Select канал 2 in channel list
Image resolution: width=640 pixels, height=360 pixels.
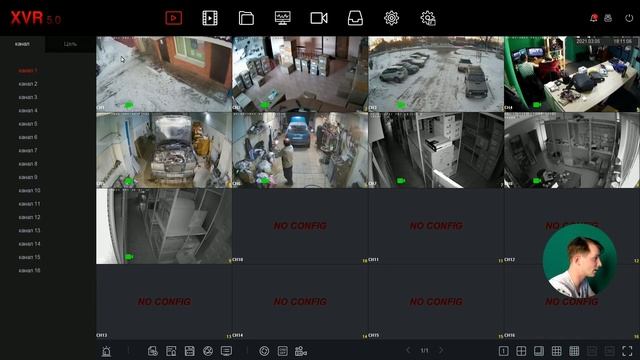tap(28, 84)
